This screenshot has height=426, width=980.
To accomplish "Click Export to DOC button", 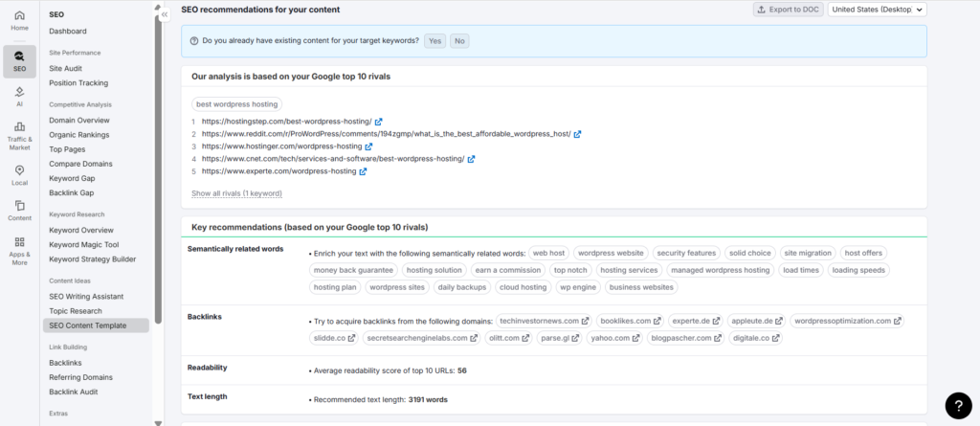I will click(x=789, y=10).
